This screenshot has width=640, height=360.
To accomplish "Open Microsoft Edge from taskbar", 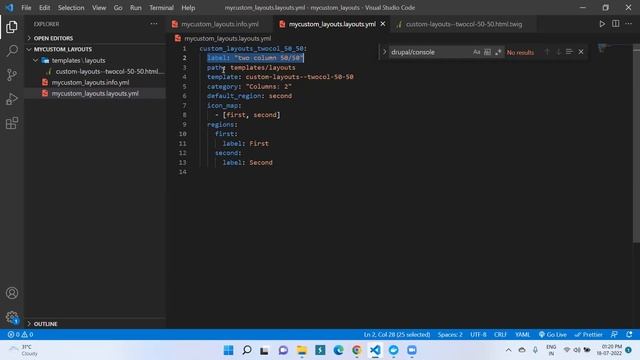I will pyautogui.click(x=338, y=350).
